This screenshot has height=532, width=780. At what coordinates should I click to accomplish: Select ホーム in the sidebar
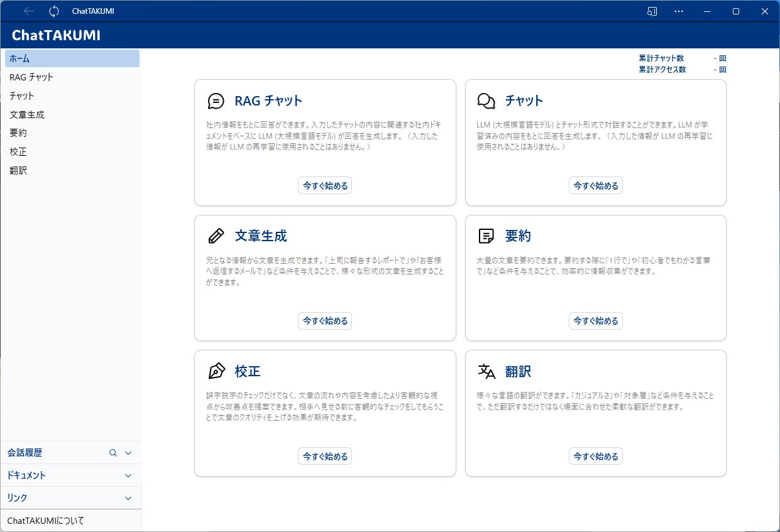coord(72,58)
